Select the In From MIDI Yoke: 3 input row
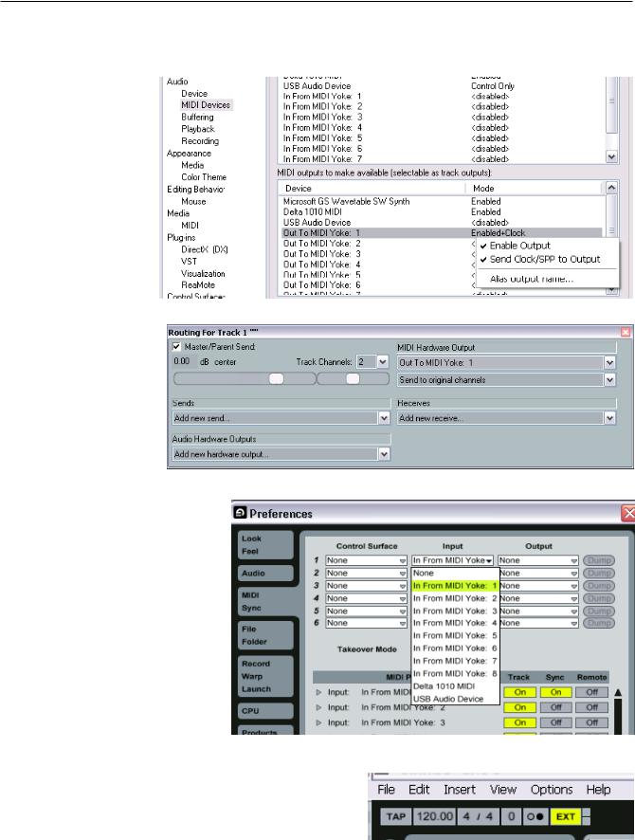This screenshot has width=635, height=840. coord(442,117)
